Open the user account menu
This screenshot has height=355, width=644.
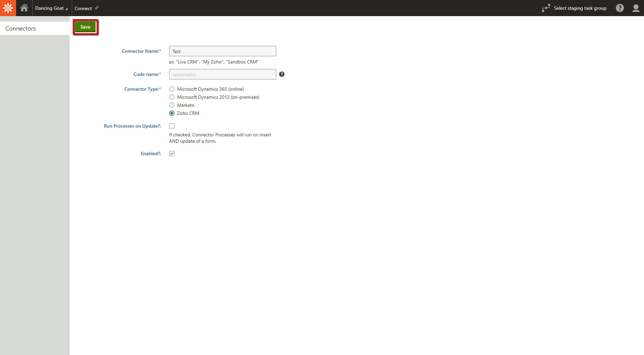(636, 8)
